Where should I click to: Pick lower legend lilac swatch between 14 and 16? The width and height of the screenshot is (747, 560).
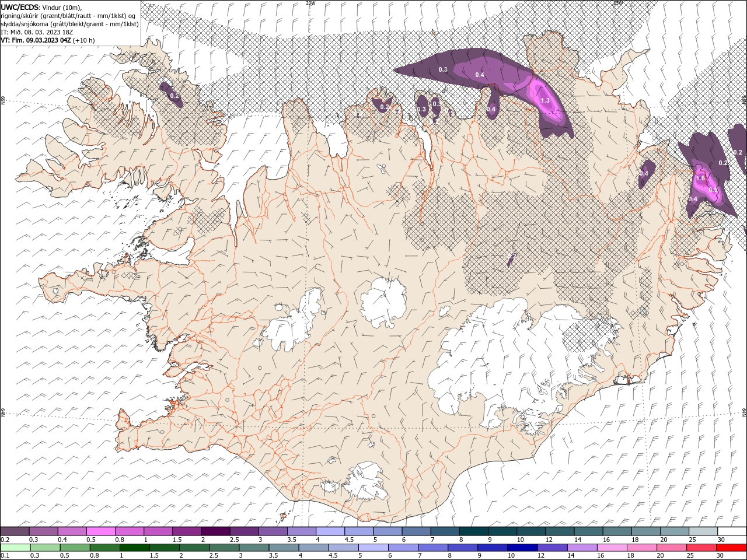click(x=582, y=548)
